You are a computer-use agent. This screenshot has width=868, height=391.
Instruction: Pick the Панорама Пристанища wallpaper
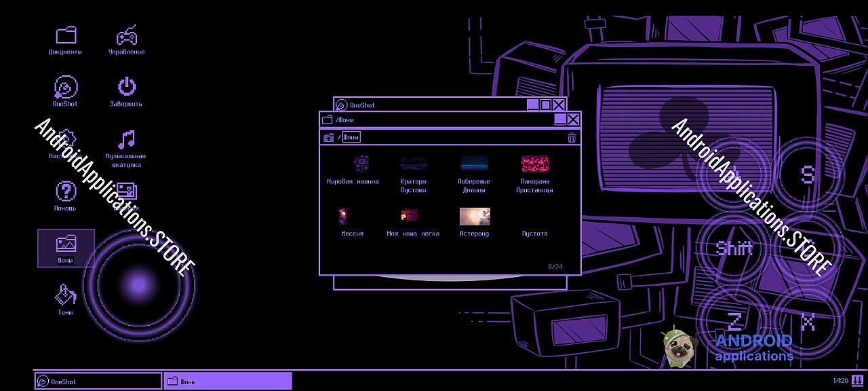(x=535, y=164)
